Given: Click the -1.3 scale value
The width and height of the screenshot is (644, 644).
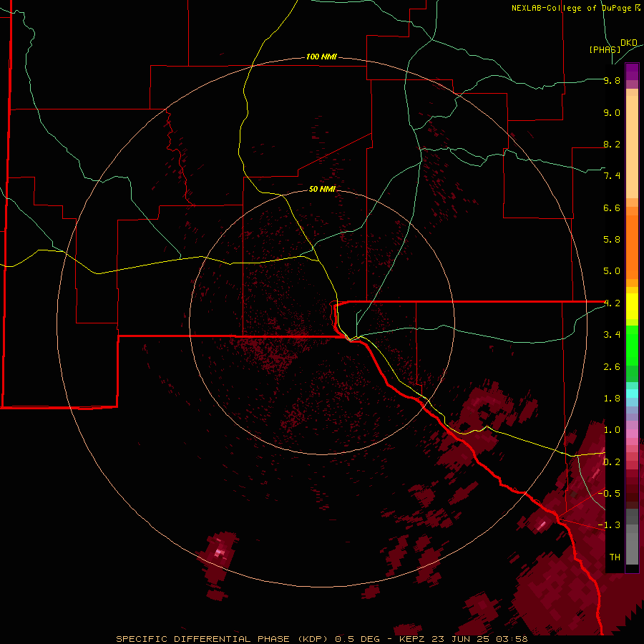Looking at the screenshot, I should pos(609,525).
